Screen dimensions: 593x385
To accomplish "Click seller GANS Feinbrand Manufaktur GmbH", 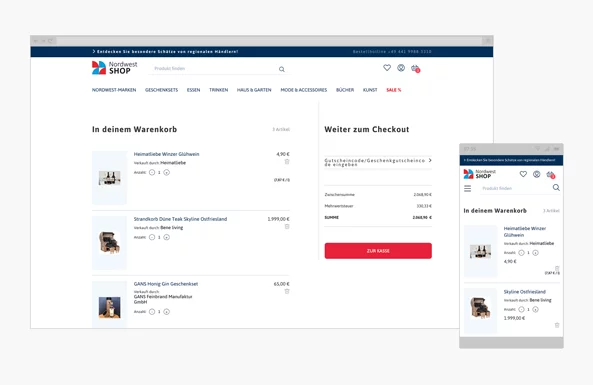I will (163, 299).
